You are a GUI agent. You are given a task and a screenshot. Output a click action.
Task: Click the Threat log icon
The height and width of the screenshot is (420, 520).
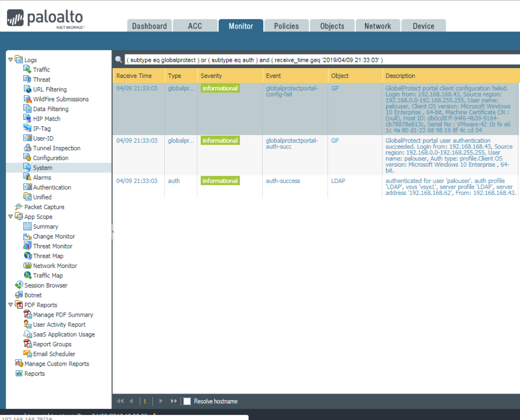(27, 79)
